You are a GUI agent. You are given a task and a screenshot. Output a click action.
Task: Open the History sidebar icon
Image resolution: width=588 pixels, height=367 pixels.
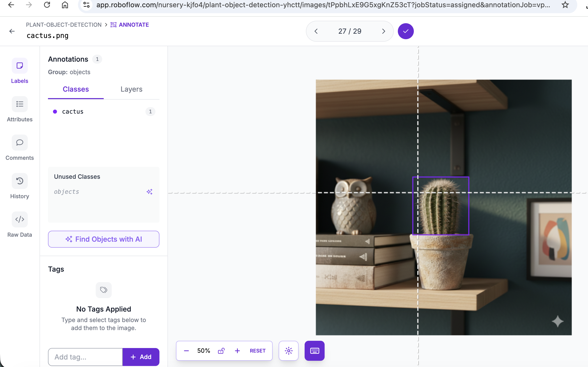[x=19, y=181]
